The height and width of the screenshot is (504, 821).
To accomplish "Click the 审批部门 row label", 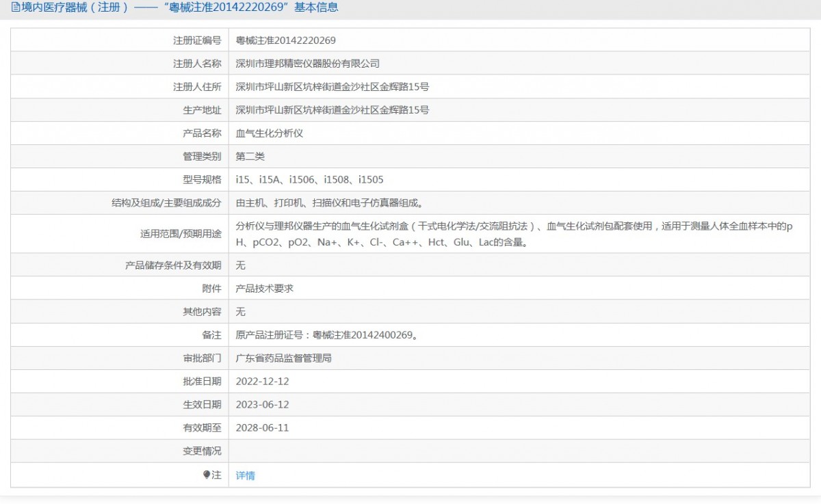I will click(x=202, y=358).
